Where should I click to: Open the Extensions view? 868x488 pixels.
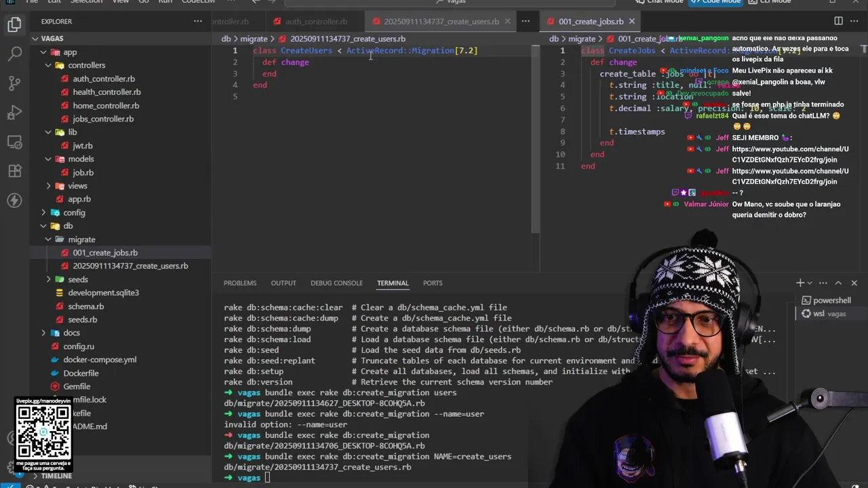[x=14, y=171]
